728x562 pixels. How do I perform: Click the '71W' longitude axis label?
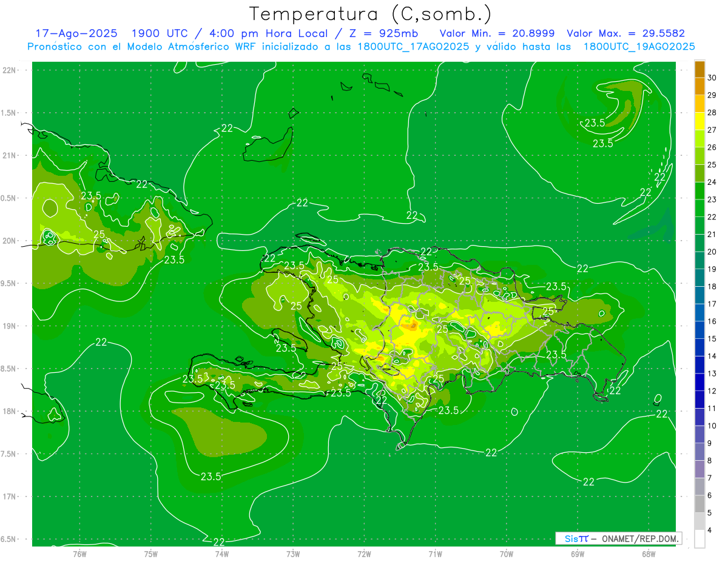pyautogui.click(x=435, y=554)
